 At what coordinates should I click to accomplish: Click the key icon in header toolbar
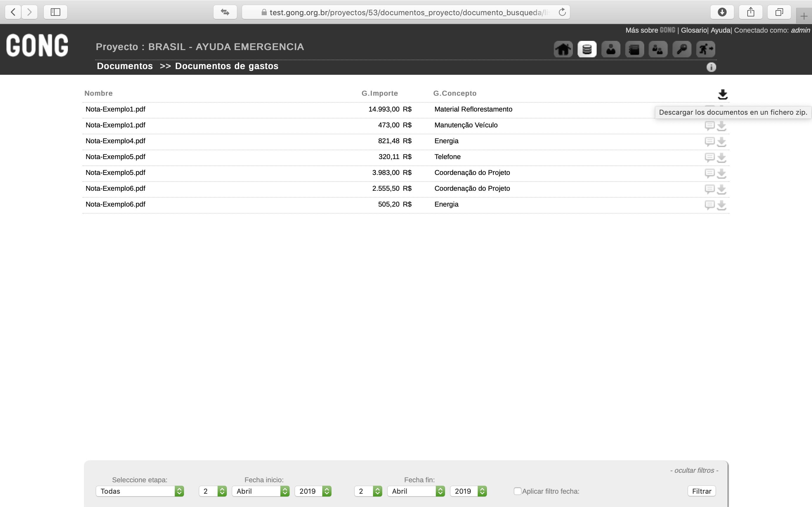tap(682, 49)
